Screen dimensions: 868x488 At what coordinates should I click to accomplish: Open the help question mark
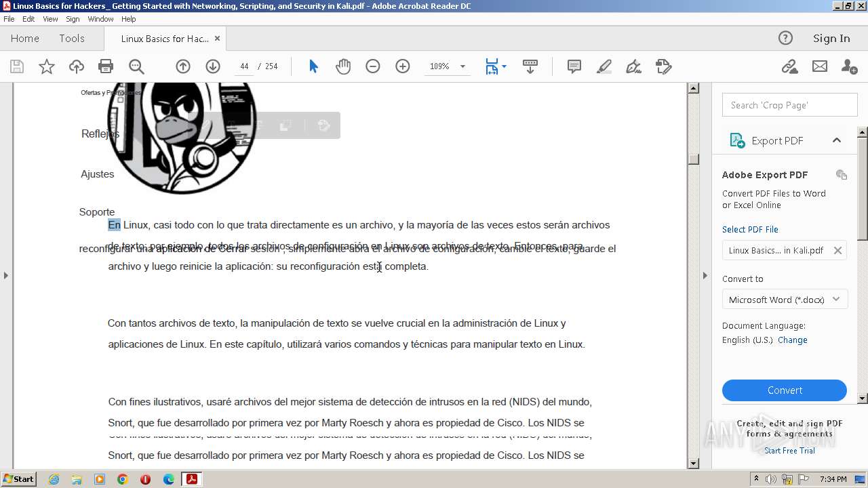785,38
